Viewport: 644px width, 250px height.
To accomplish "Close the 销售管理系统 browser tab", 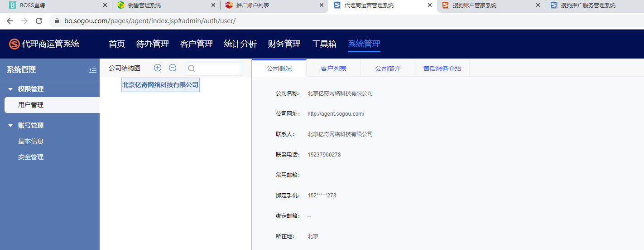I will tap(213, 5).
